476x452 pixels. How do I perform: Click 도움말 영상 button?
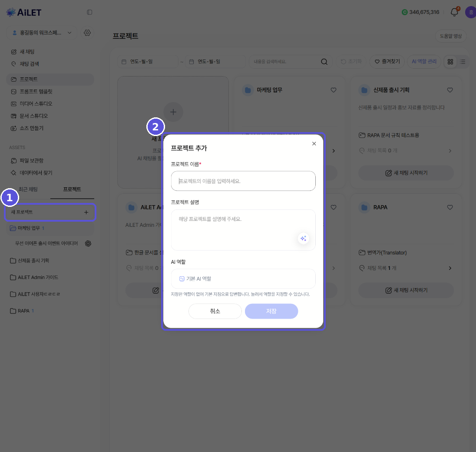(451, 36)
